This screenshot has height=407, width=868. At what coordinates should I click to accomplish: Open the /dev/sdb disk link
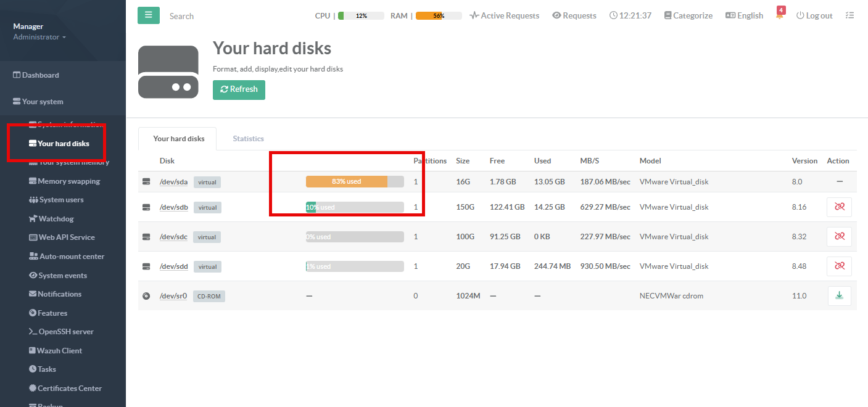coord(173,207)
